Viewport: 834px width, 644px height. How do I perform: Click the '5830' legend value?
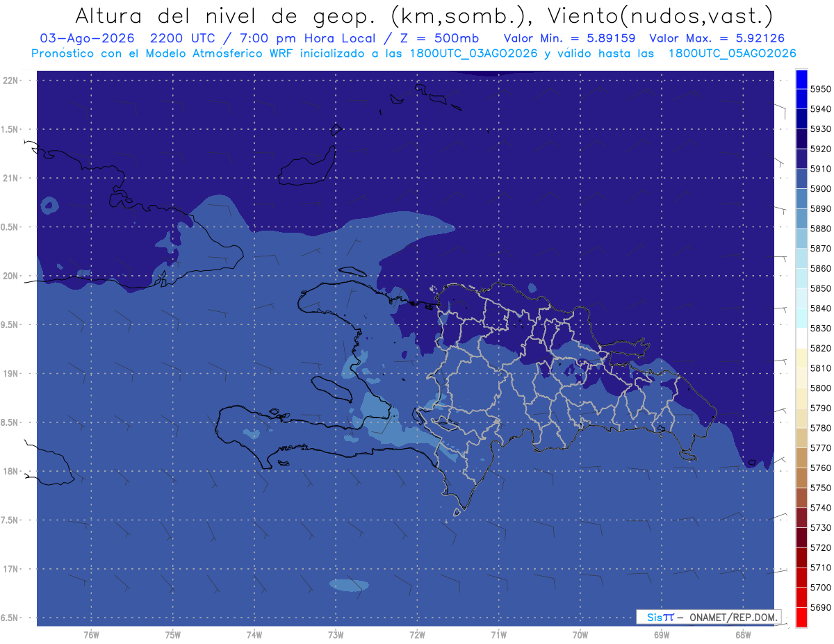point(821,328)
